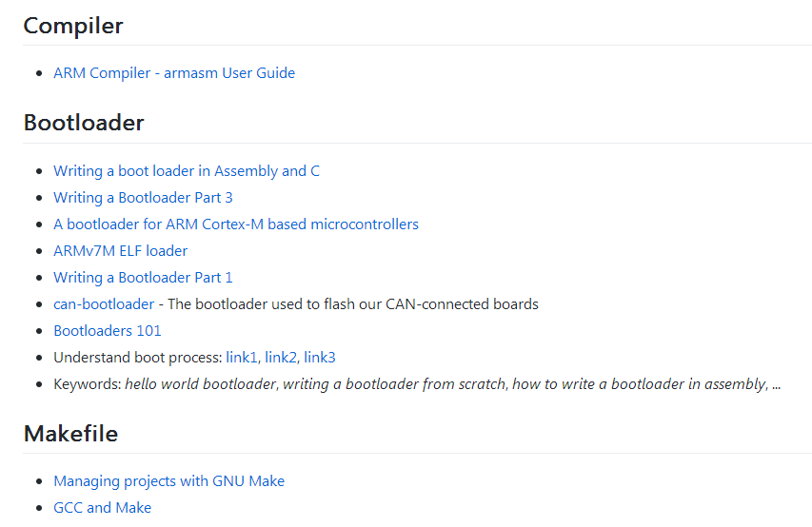Image resolution: width=812 pixels, height=527 pixels.
Task: Open ARM Compiler armasm User Guide link
Action: 174,73
